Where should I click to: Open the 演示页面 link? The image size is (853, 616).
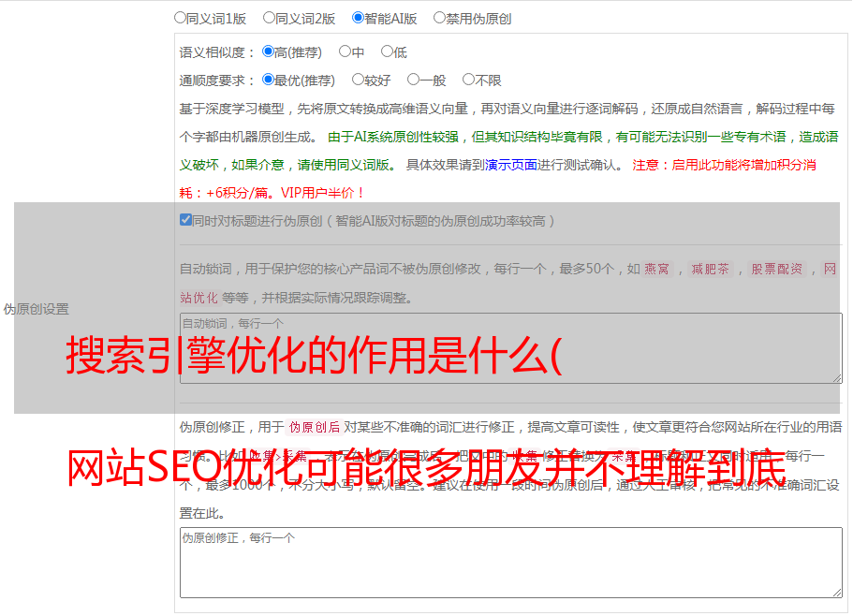511,165
